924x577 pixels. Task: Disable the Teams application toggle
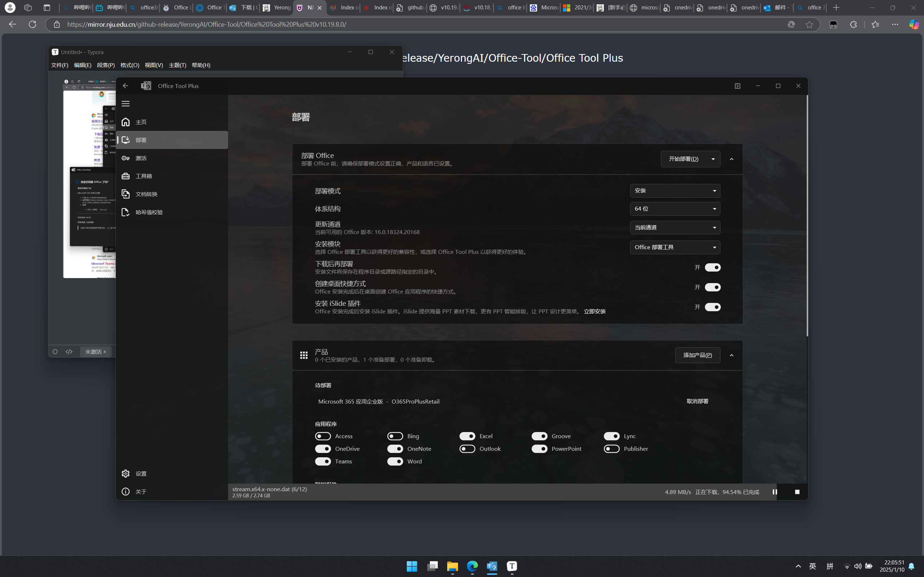click(x=323, y=461)
